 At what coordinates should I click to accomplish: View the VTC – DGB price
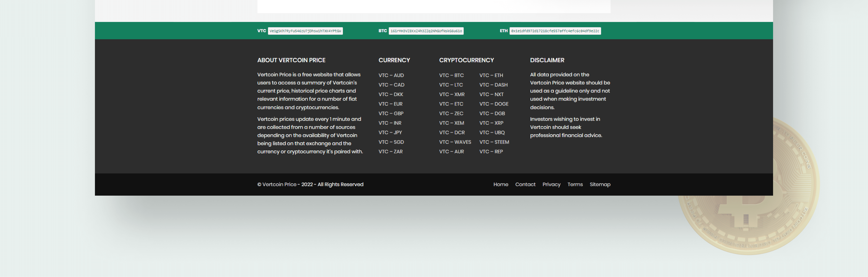pyautogui.click(x=492, y=114)
